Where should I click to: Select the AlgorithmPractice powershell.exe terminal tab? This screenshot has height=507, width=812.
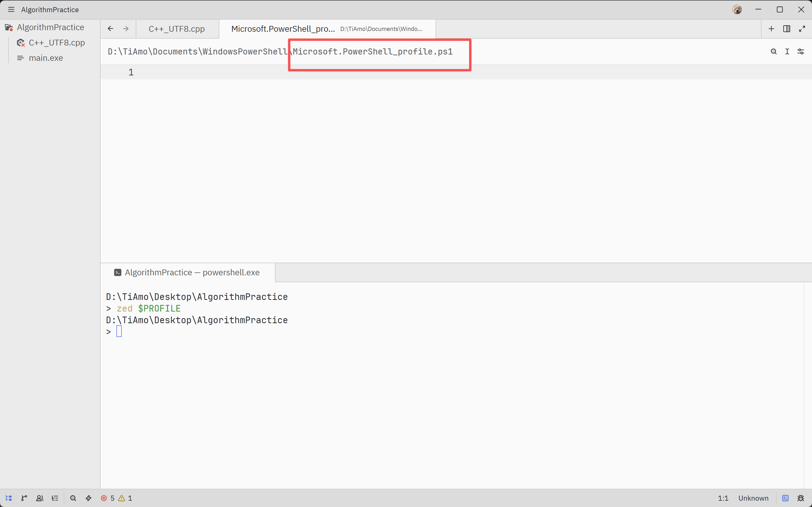tap(188, 272)
